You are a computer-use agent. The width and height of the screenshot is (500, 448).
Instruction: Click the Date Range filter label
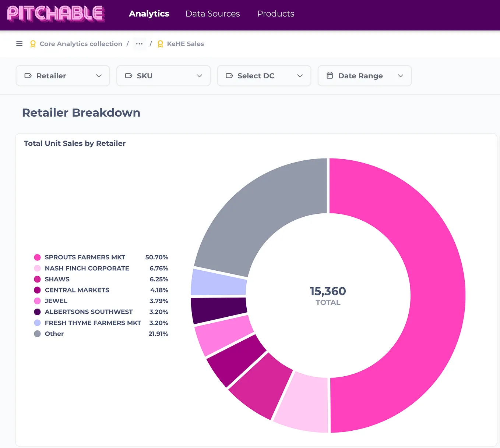tap(360, 76)
